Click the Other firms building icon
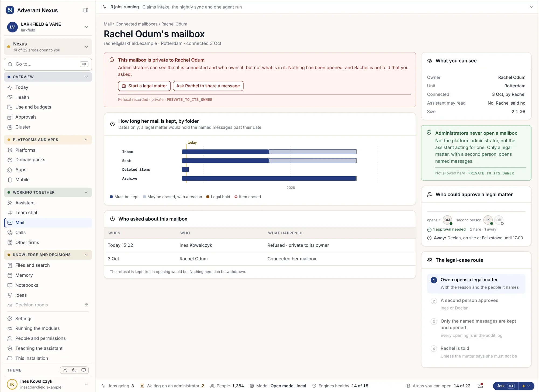 (10, 243)
